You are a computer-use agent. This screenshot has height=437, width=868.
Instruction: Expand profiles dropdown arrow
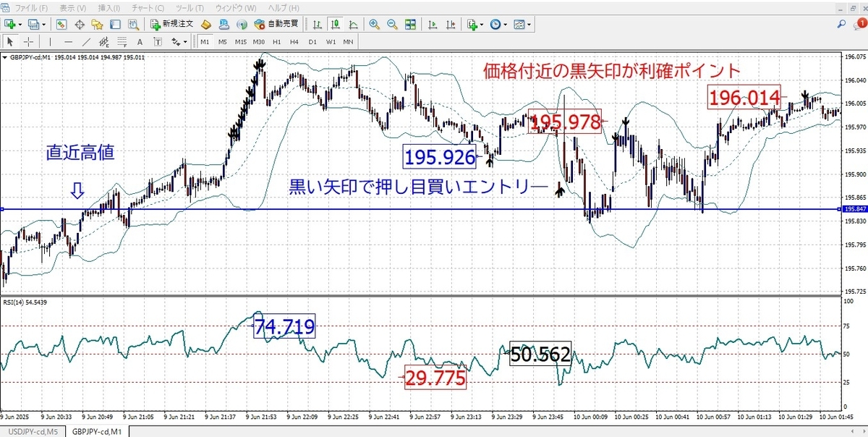(44, 24)
